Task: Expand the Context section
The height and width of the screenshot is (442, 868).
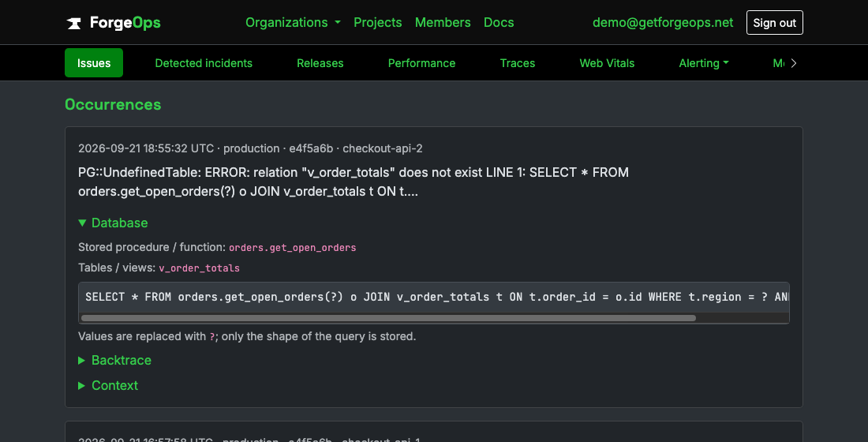Action: [108, 385]
